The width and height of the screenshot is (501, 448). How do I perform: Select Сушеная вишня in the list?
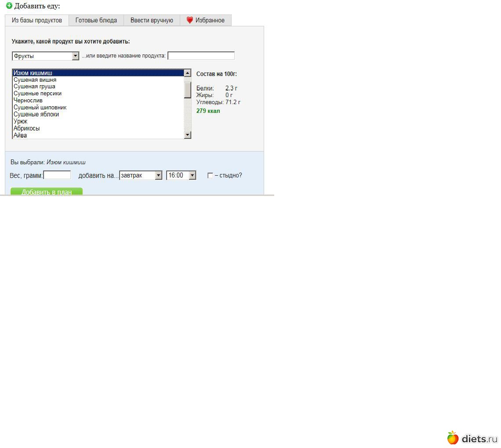click(35, 80)
